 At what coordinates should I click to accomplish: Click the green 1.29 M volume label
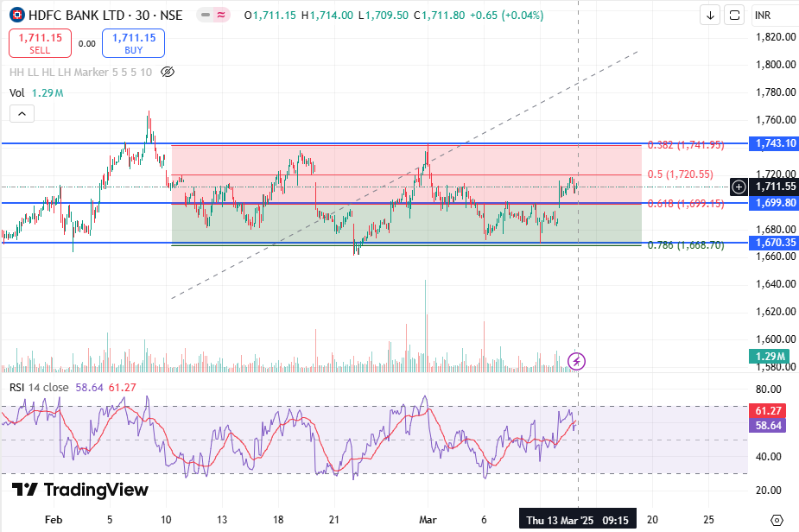click(769, 356)
